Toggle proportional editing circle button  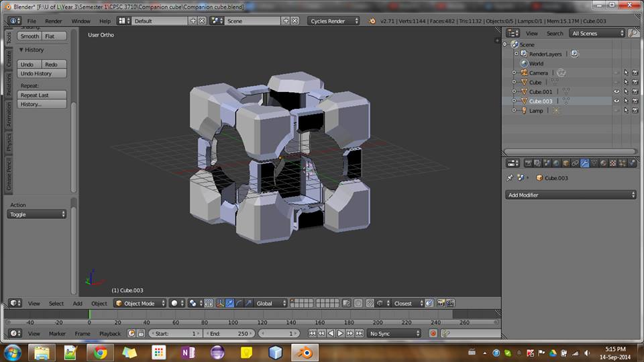pos(358,303)
